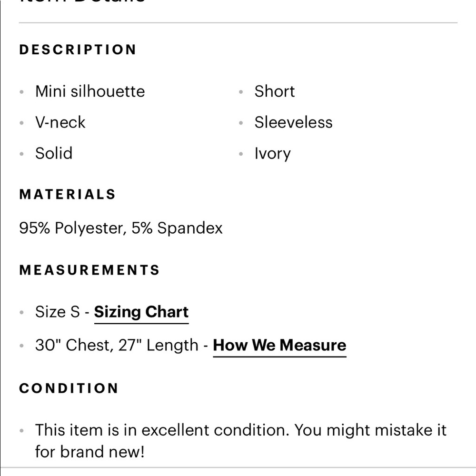Click the excellent condition statement text
The height and width of the screenshot is (476, 476).
(x=240, y=430)
